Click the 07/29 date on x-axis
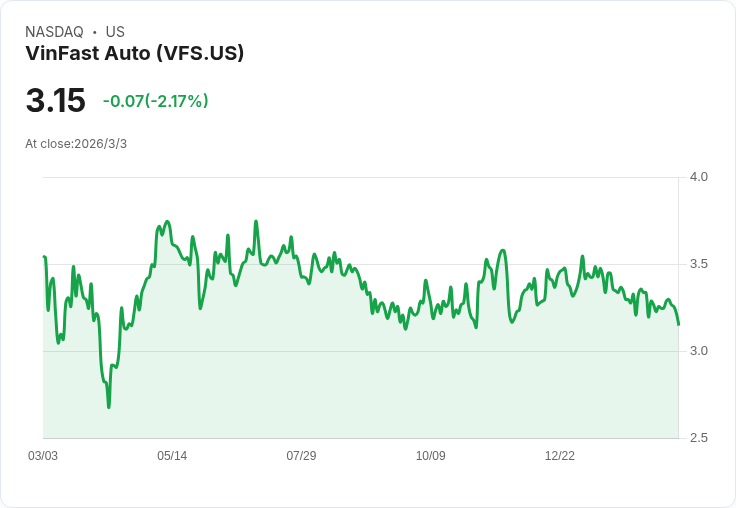Viewport: 736px width, 508px height. 301,455
